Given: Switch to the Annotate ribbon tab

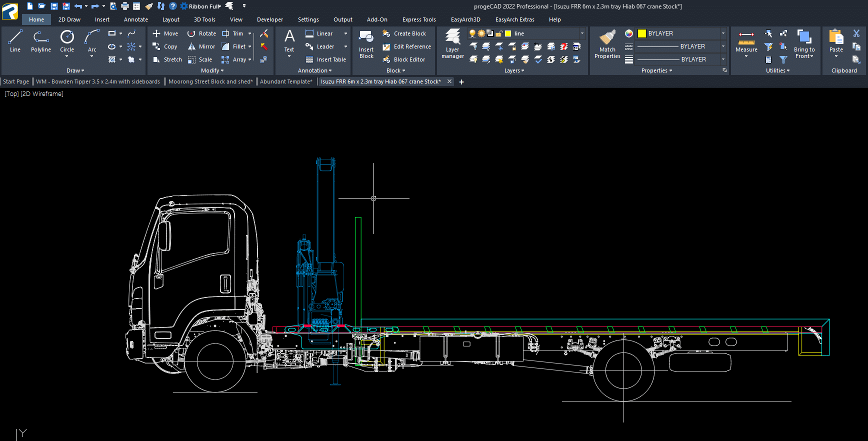Looking at the screenshot, I should [135, 19].
